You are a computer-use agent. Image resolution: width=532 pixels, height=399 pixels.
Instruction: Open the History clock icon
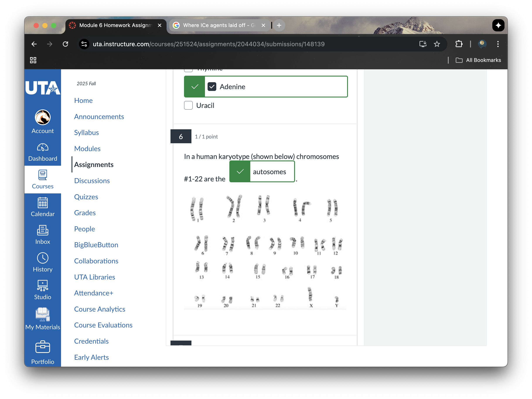[x=43, y=258]
